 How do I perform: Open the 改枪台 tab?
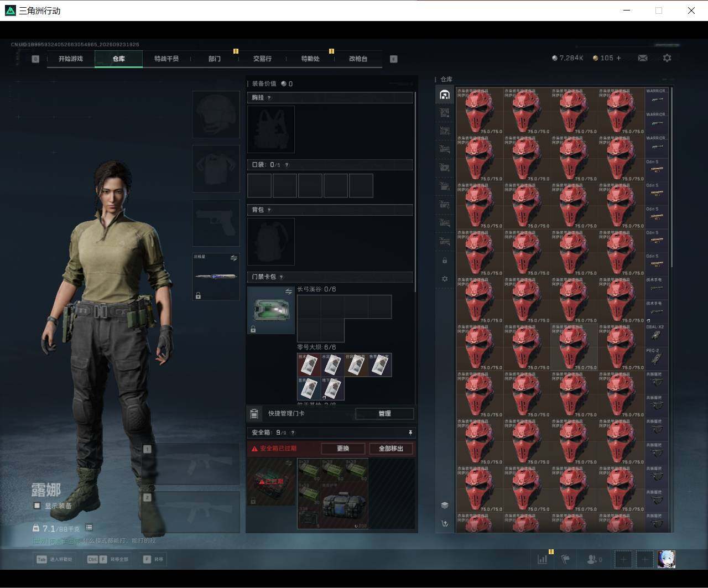click(x=358, y=59)
